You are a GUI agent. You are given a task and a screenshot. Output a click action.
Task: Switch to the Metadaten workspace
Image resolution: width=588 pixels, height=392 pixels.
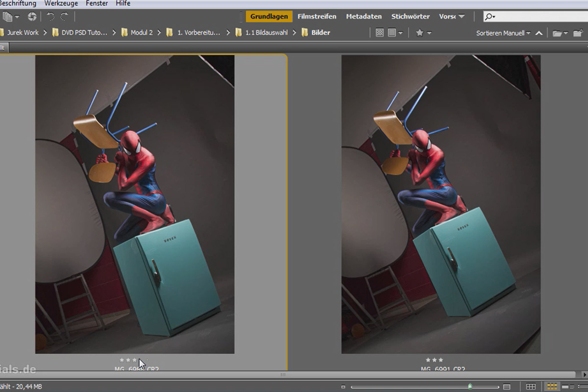pos(364,17)
